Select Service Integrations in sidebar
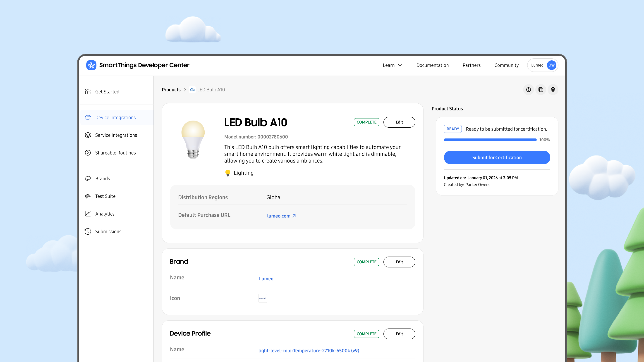 click(x=116, y=135)
